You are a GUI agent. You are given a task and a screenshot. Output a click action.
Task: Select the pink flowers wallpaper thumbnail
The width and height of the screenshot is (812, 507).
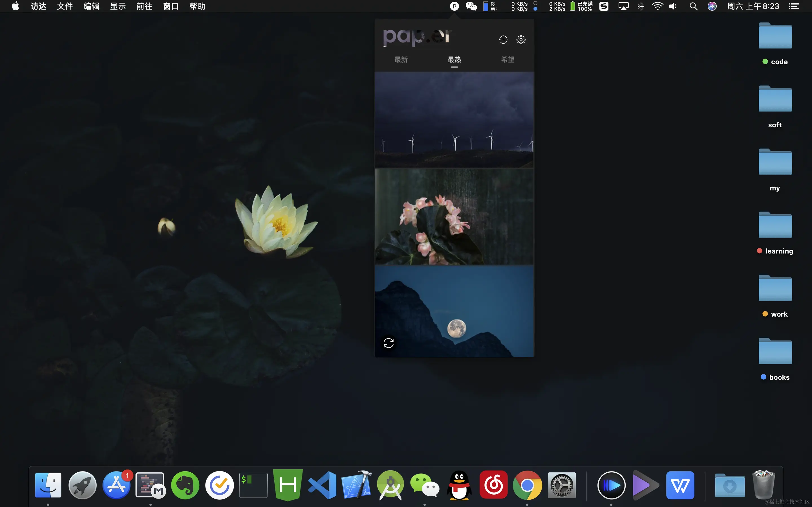pos(454,217)
